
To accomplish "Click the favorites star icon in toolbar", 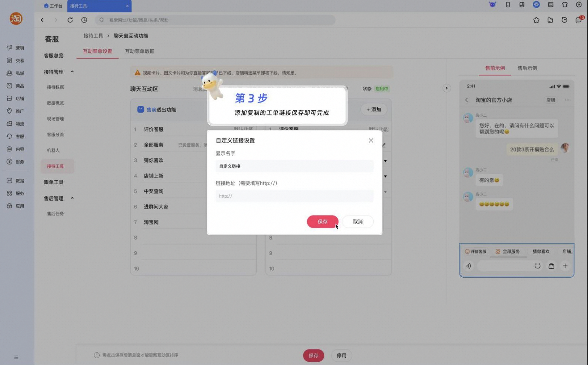I will click(x=536, y=20).
